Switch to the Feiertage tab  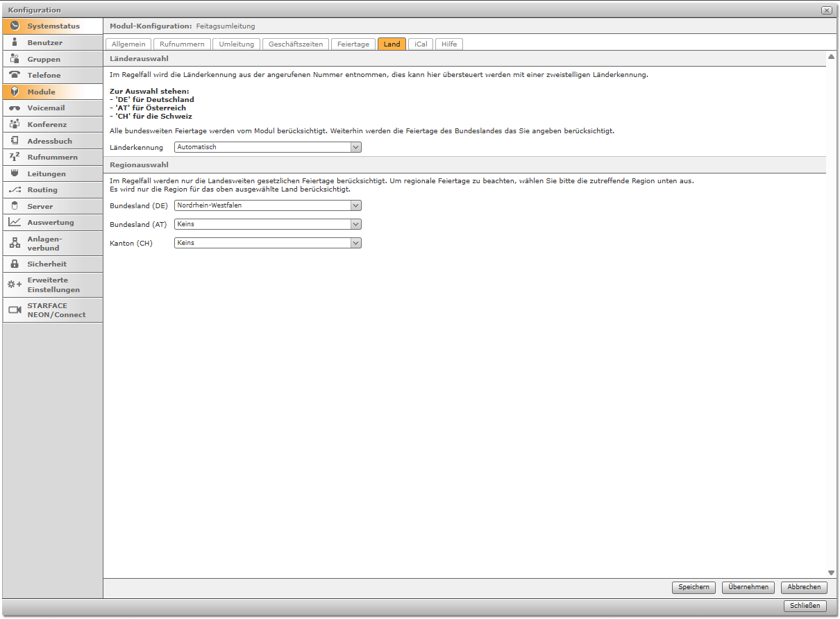click(353, 44)
